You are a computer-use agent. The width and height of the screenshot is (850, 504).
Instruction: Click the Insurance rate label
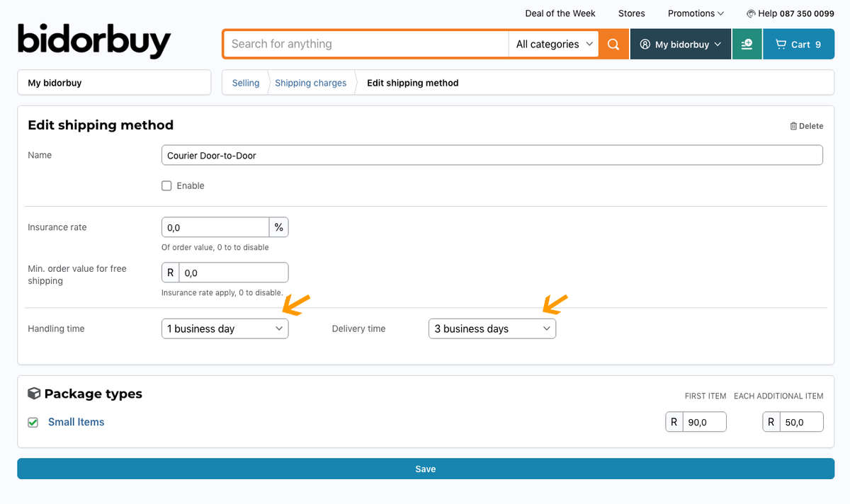(x=57, y=227)
